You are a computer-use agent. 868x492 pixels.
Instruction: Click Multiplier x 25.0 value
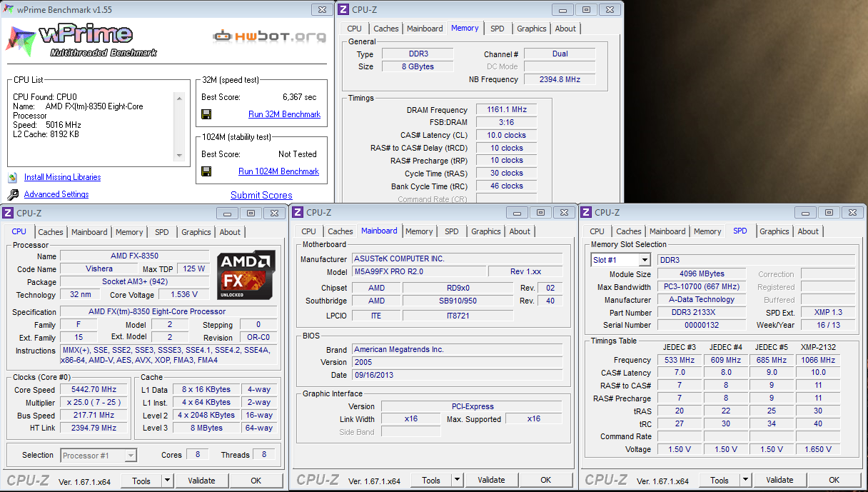(x=94, y=403)
